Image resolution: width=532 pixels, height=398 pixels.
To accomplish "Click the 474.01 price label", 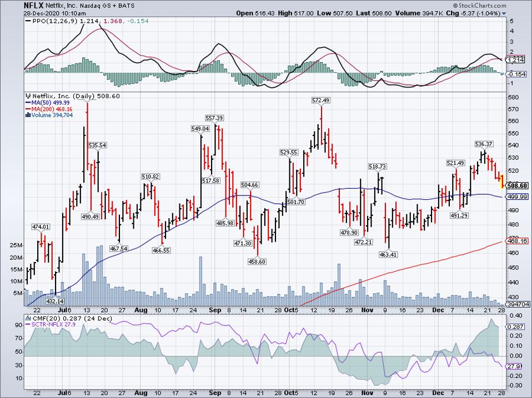I will click(41, 227).
